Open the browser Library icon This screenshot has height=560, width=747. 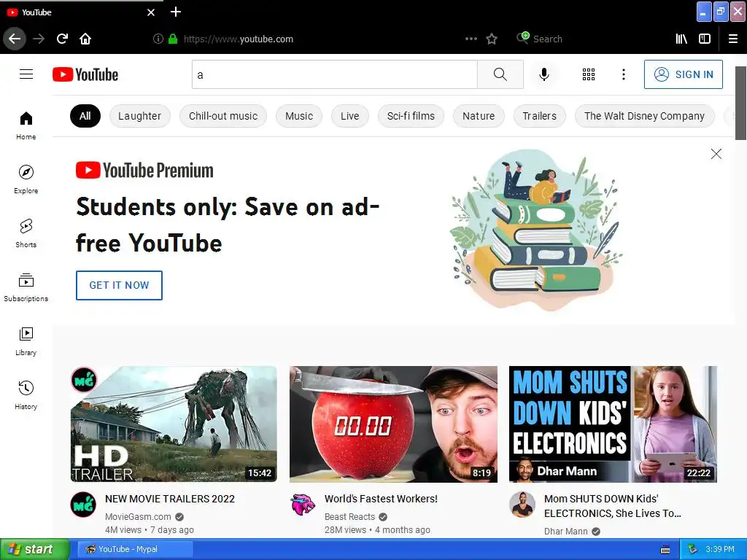click(682, 39)
